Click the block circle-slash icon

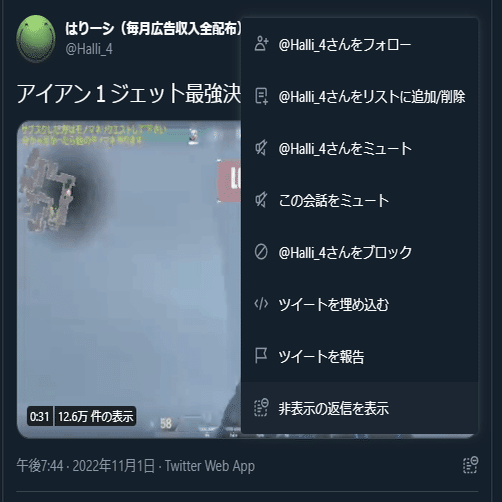click(x=261, y=252)
